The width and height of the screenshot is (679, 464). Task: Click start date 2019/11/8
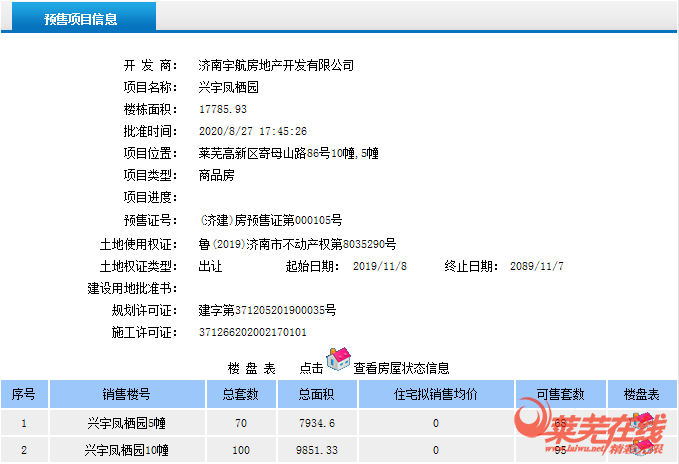380,266
